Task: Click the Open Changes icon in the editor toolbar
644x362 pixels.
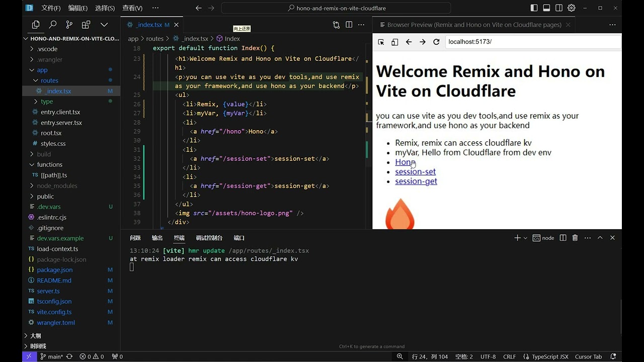Action: tap(336, 25)
